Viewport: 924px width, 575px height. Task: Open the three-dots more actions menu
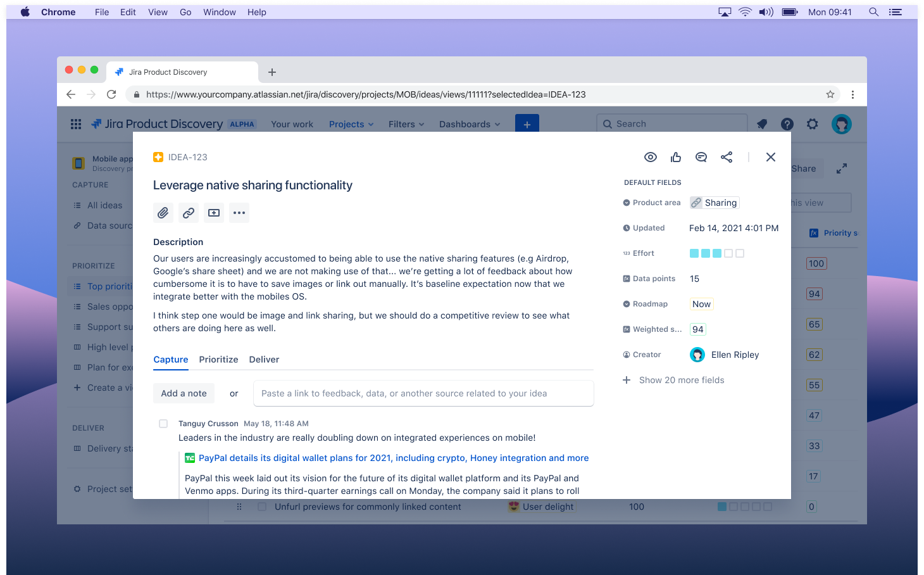pyautogui.click(x=239, y=213)
